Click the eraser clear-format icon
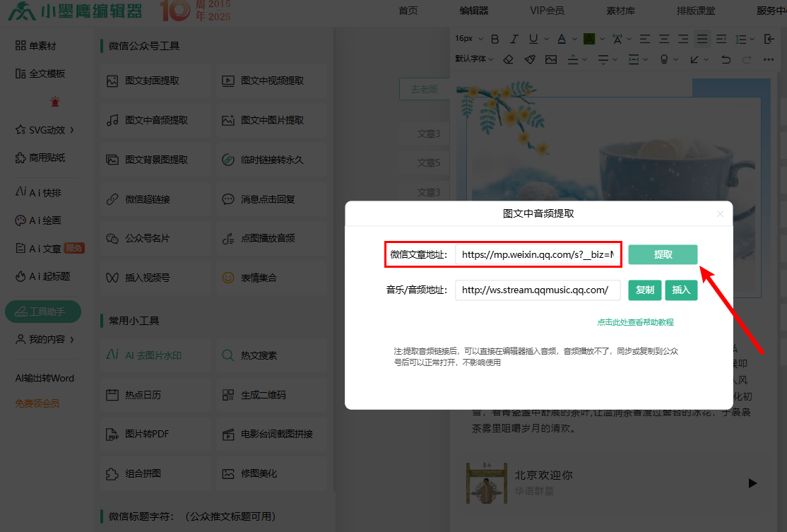The width and height of the screenshot is (787, 532). coord(508,59)
